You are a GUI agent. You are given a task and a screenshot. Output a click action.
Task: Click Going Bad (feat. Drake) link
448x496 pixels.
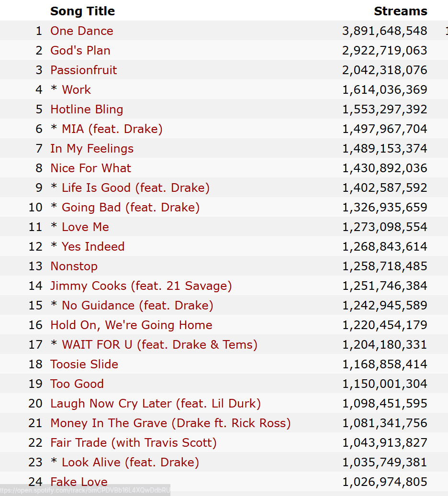coord(131,208)
